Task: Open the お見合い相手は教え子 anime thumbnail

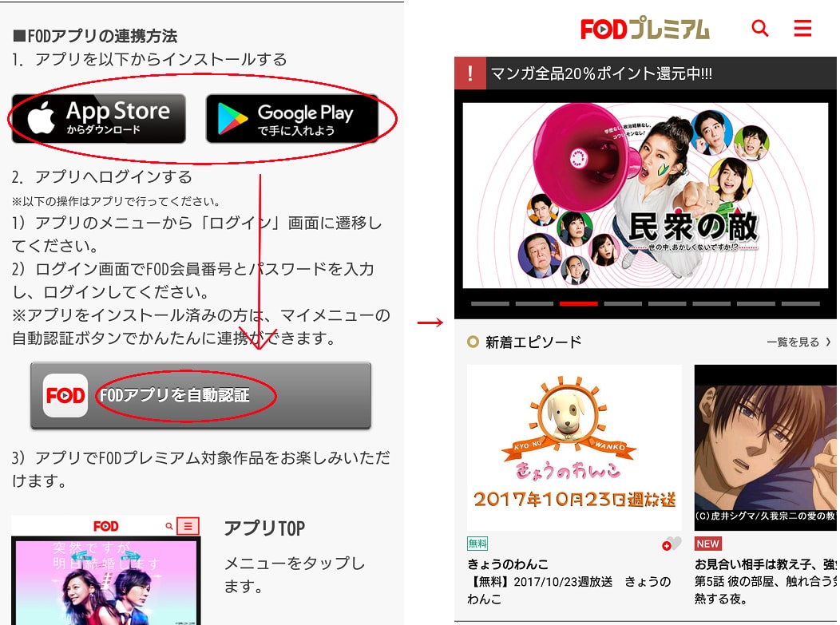Action: pos(766,448)
